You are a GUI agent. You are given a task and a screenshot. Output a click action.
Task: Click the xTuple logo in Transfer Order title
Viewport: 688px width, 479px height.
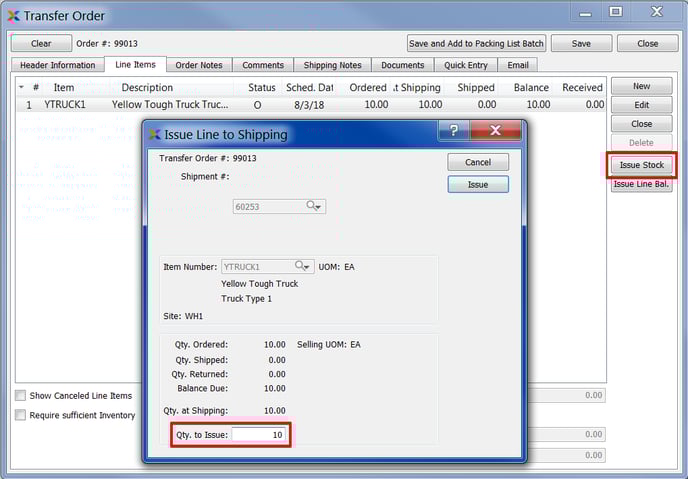[x=13, y=15]
